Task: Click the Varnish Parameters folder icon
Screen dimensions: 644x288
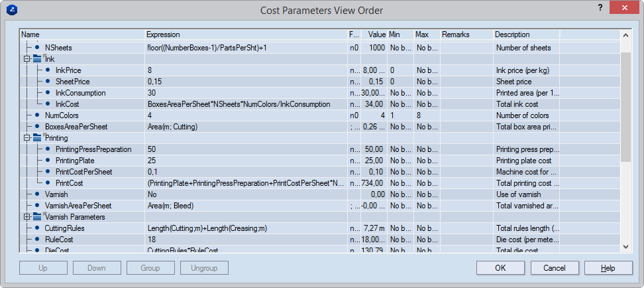Action: pos(37,217)
